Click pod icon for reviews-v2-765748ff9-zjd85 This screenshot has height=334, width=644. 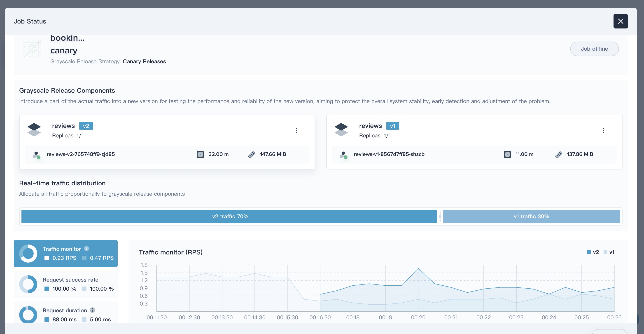[x=37, y=155]
